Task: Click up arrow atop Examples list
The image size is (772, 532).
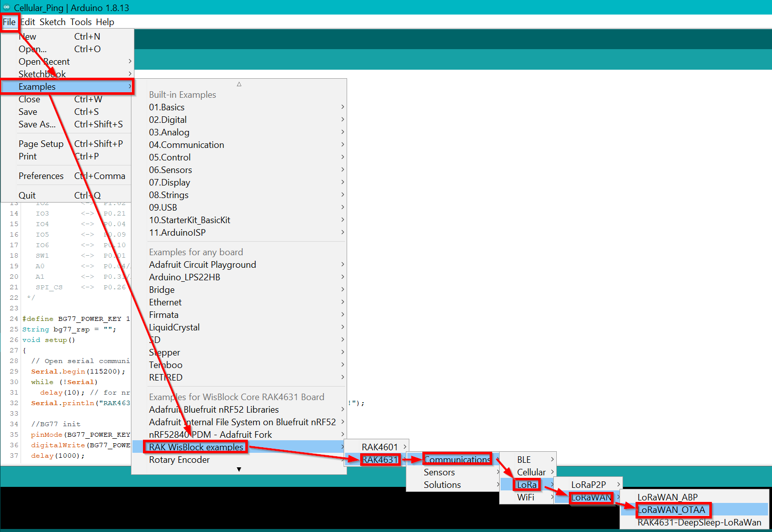Action: click(x=239, y=84)
